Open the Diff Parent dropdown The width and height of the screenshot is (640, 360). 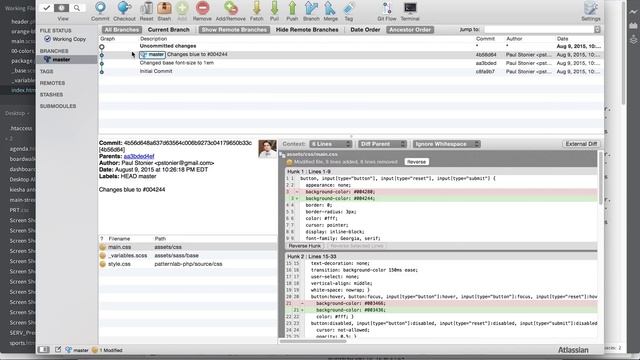coord(382,144)
